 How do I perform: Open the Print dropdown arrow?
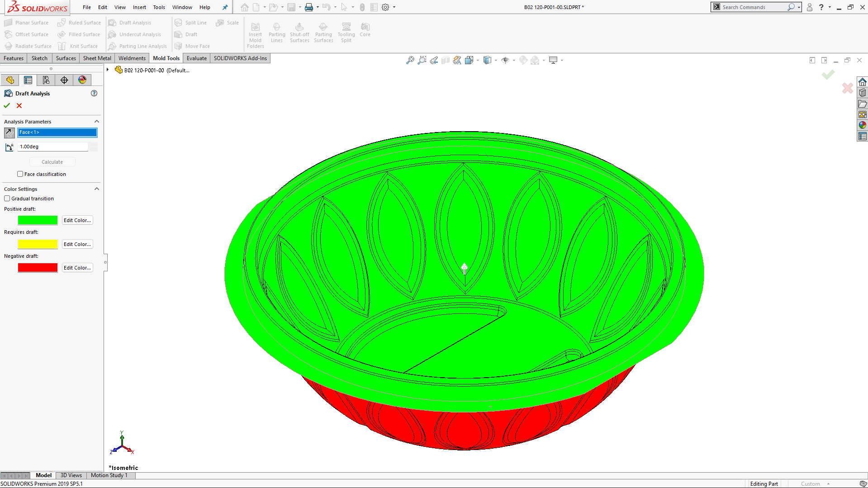(318, 7)
